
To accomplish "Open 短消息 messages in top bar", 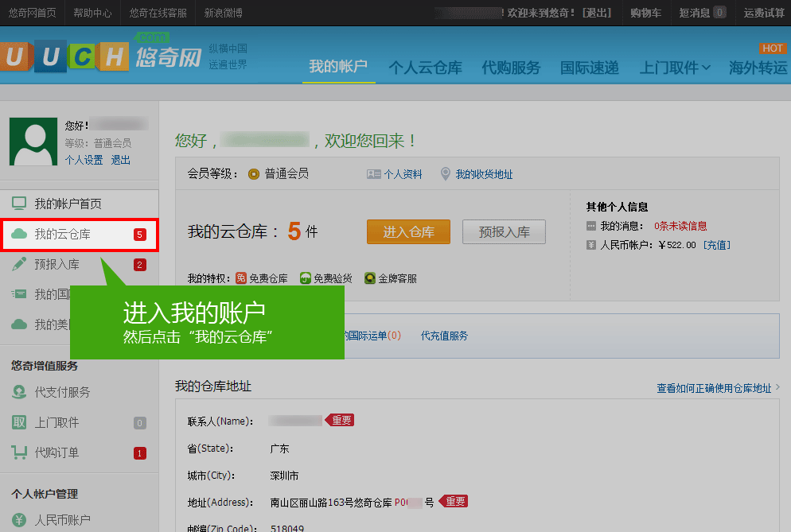I will click(694, 13).
